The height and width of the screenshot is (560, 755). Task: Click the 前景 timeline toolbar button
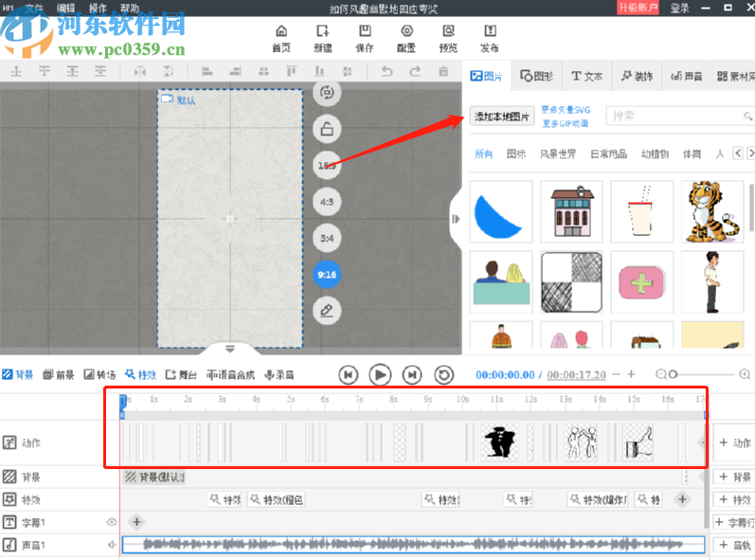59,374
